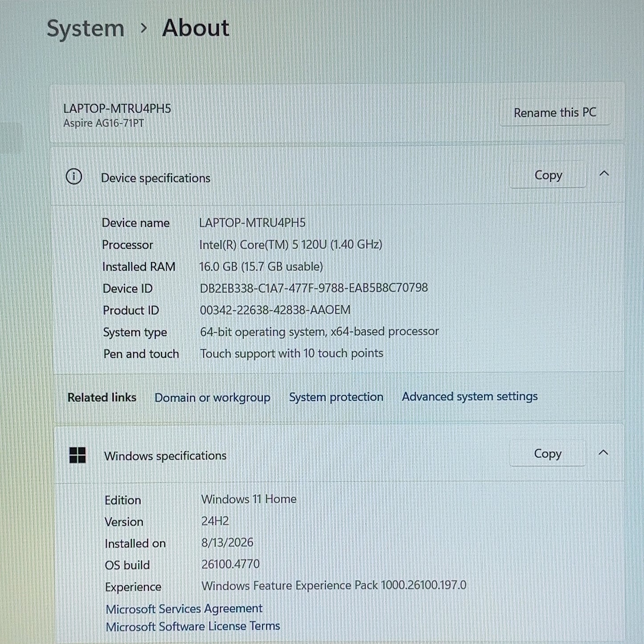Screen dimensions: 644x644
Task: Click the Installed on label
Action: 135,544
